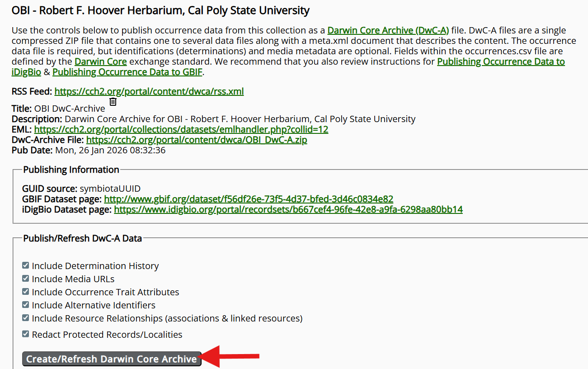Disable Include Alternative Identifiers
This screenshot has height=369, width=588.
click(x=25, y=304)
